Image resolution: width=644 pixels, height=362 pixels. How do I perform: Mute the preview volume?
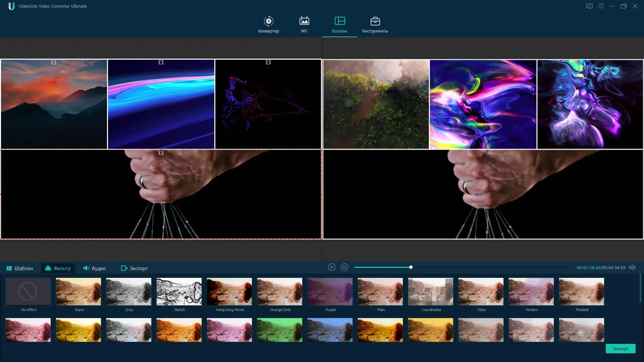click(x=632, y=267)
